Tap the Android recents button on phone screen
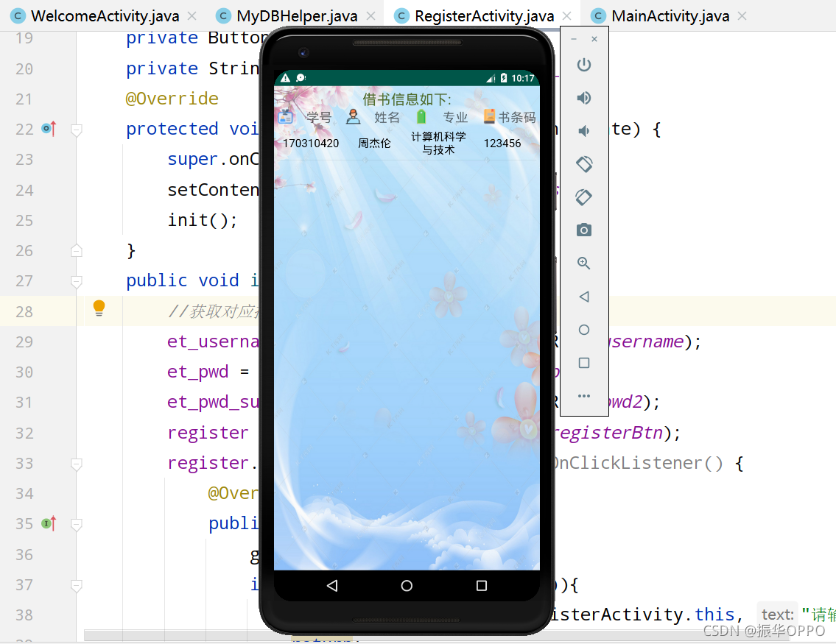This screenshot has height=644, width=836. [x=482, y=586]
